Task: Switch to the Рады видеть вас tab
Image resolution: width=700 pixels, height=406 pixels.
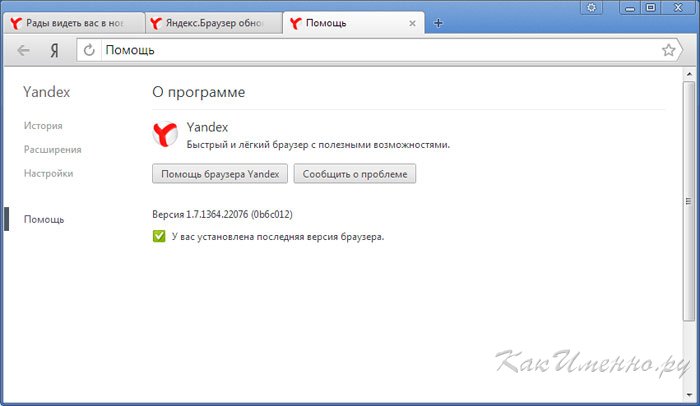Action: point(74,23)
